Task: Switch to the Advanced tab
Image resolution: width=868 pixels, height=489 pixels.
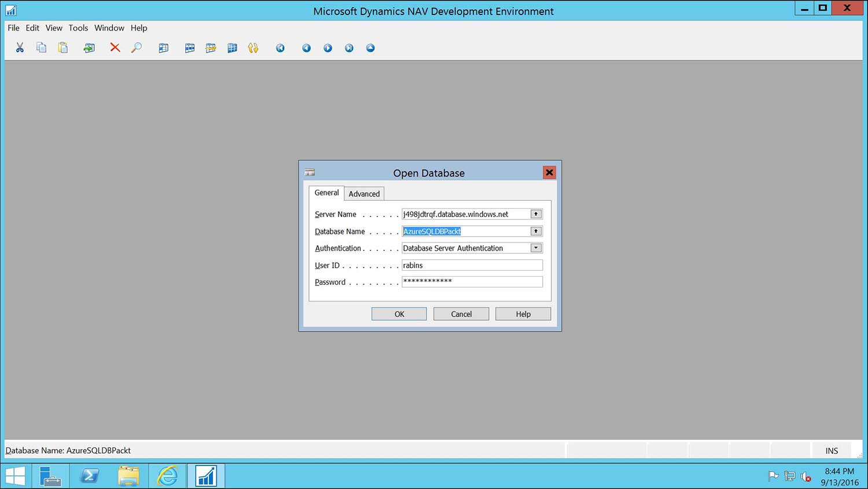Action: (364, 193)
